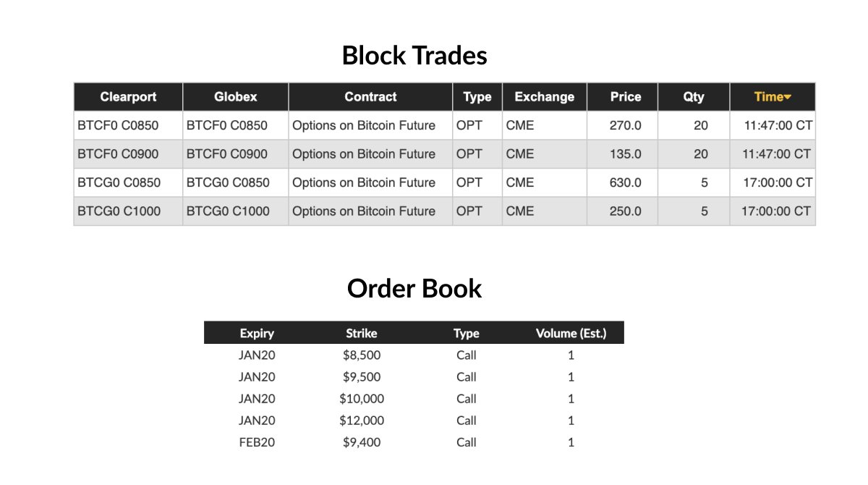
Task: Select the Exchange column header
Action: (545, 97)
